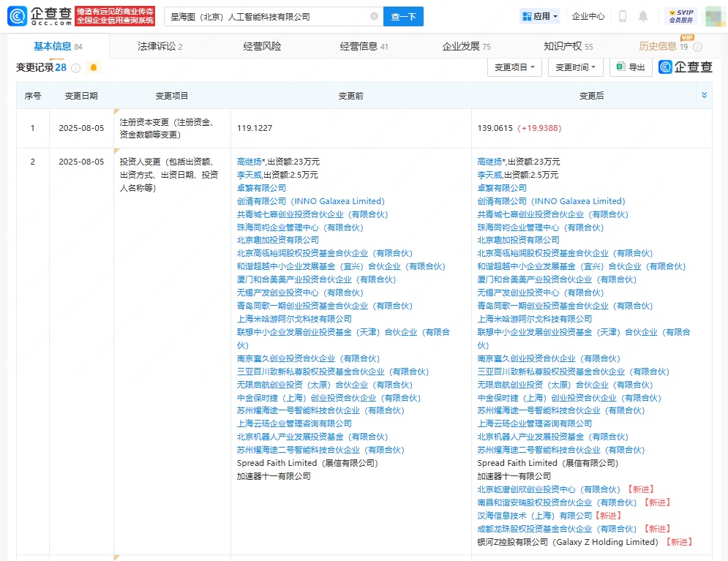
Task: Open 和谐超越中小企业发展基金 in 变更前 column
Action: coord(341,266)
